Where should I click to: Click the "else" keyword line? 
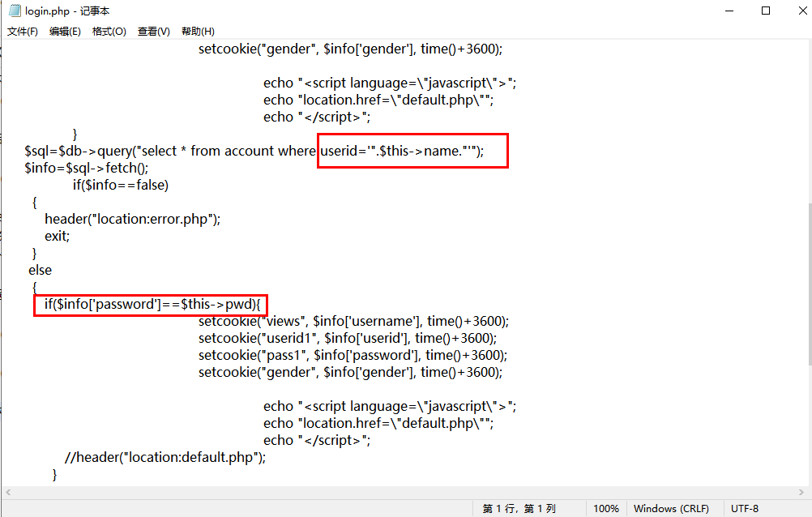point(40,271)
